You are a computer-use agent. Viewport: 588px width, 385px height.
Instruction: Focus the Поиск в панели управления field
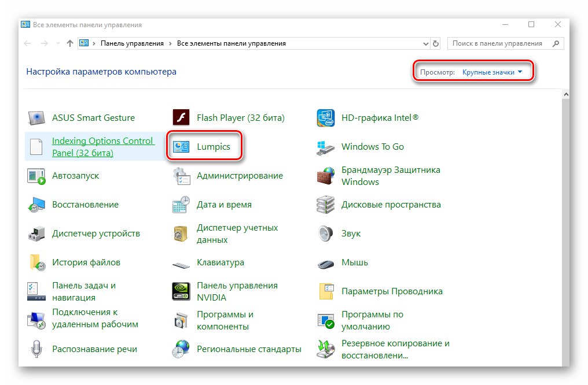pos(505,43)
